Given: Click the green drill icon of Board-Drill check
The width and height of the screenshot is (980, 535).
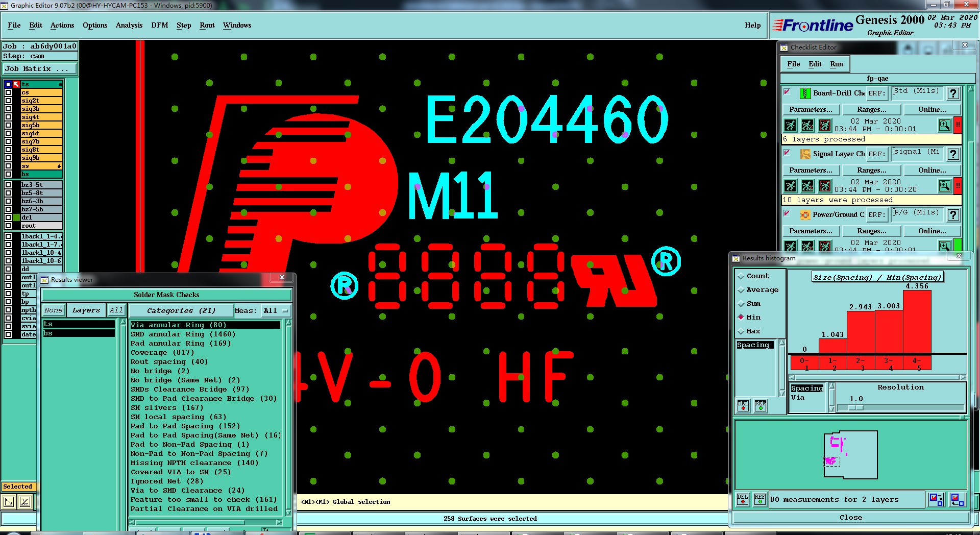Looking at the screenshot, I should (805, 93).
